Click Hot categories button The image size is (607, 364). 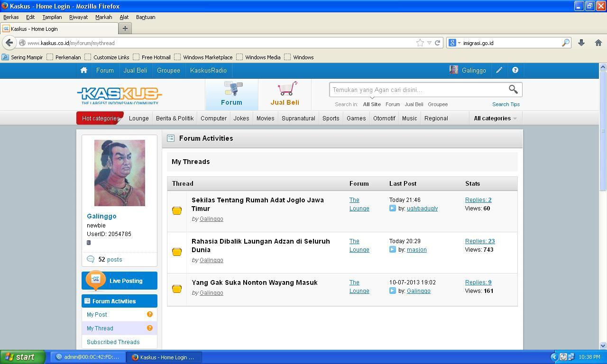point(100,118)
